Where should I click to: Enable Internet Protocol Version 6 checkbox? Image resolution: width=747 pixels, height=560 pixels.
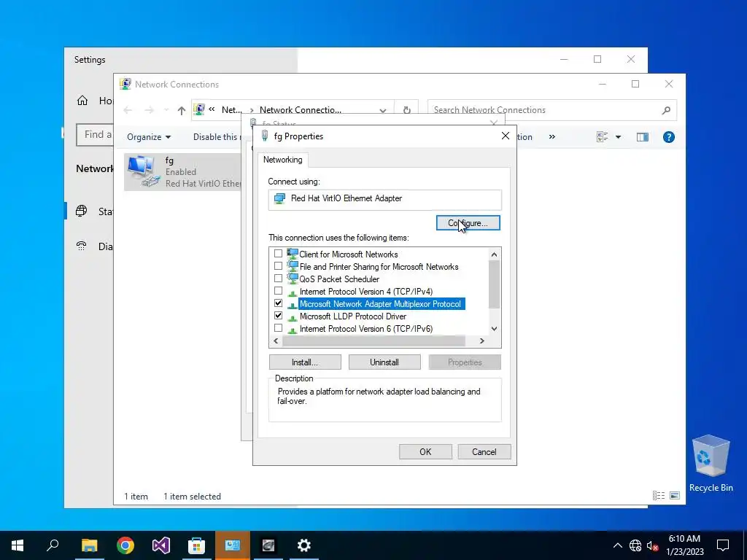coord(278,328)
